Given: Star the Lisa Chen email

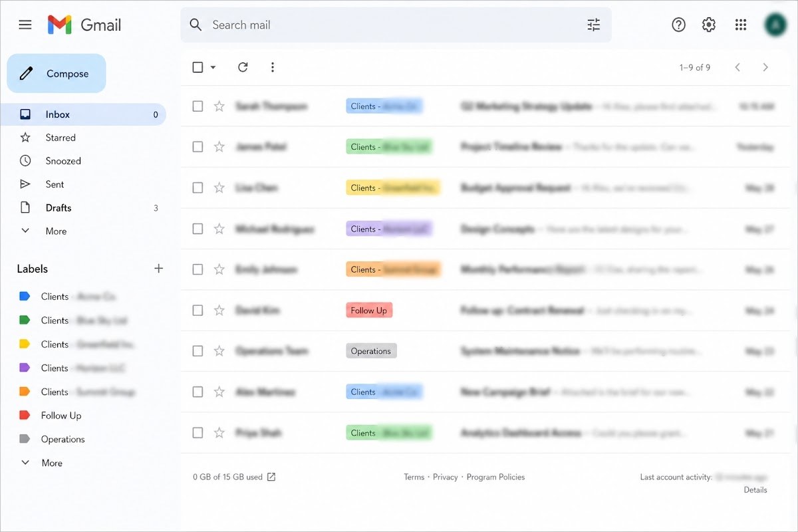Looking at the screenshot, I should pyautogui.click(x=219, y=188).
